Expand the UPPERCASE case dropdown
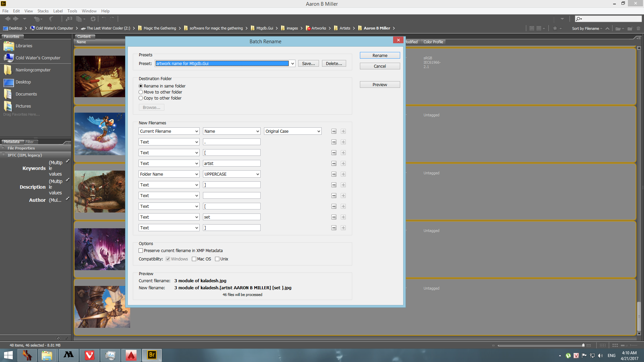The height and width of the screenshot is (362, 644). 258,174
